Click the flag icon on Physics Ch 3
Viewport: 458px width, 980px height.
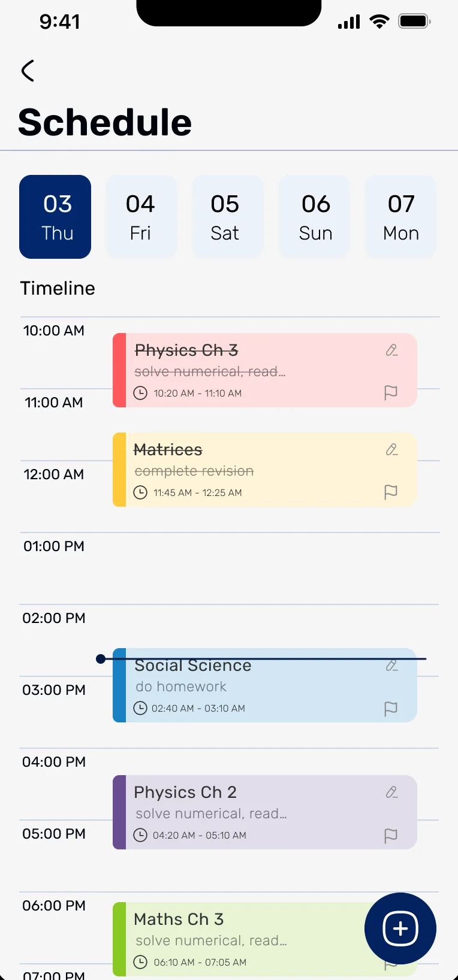391,392
